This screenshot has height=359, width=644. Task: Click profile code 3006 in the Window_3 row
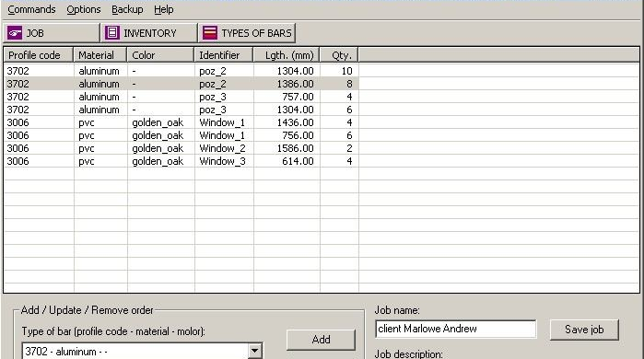[x=18, y=161]
